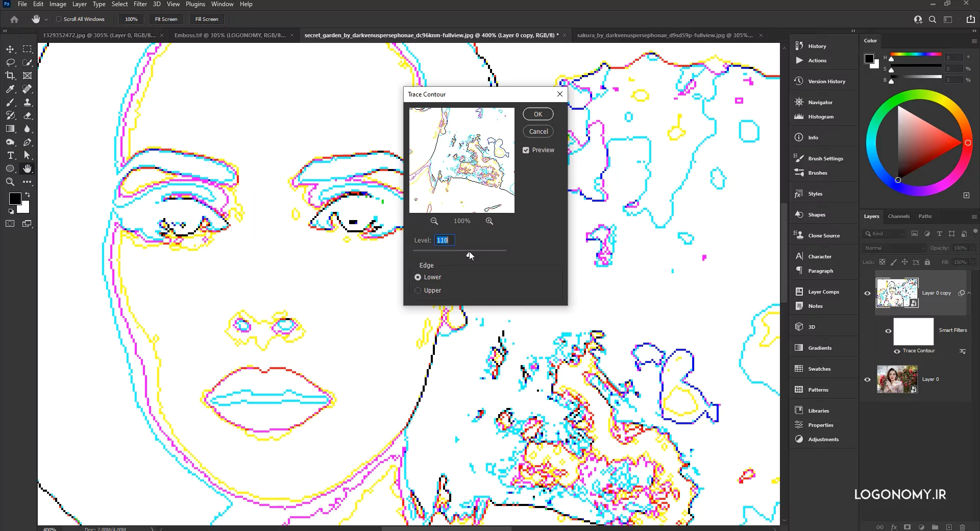Select the Clone Stamp tool
980x531 pixels.
28,102
